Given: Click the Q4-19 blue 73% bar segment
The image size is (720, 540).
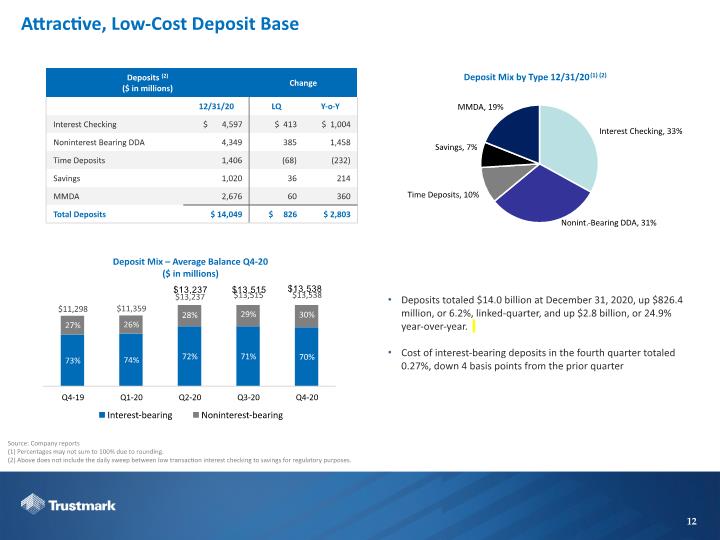Looking at the screenshot, I should pyautogui.click(x=73, y=360).
